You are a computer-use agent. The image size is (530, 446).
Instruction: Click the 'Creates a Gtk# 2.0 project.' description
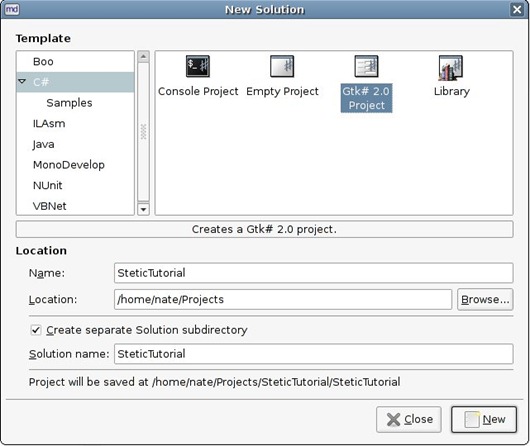click(264, 229)
